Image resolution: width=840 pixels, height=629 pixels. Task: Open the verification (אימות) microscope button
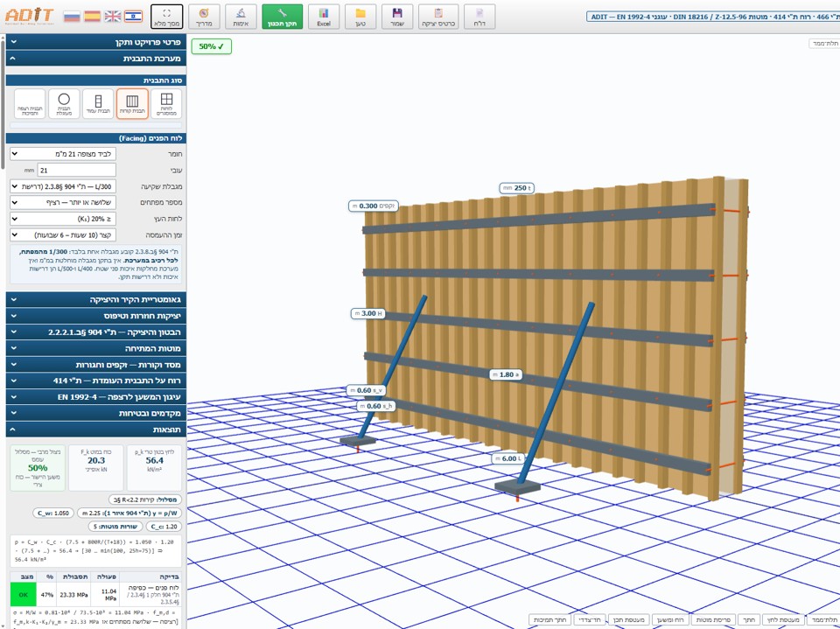pos(241,17)
